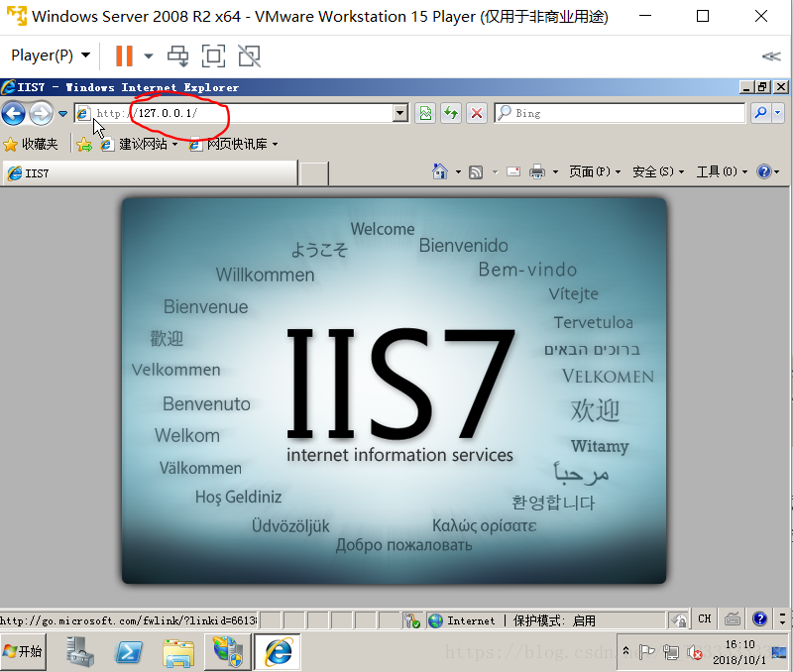Stop loading with the red X icon

coord(477,113)
